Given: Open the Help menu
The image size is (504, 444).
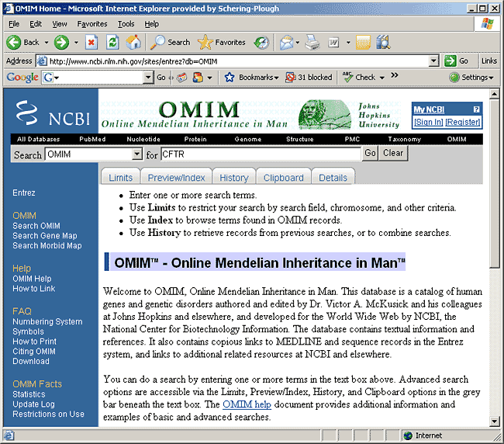Looking at the screenshot, I should (151, 24).
